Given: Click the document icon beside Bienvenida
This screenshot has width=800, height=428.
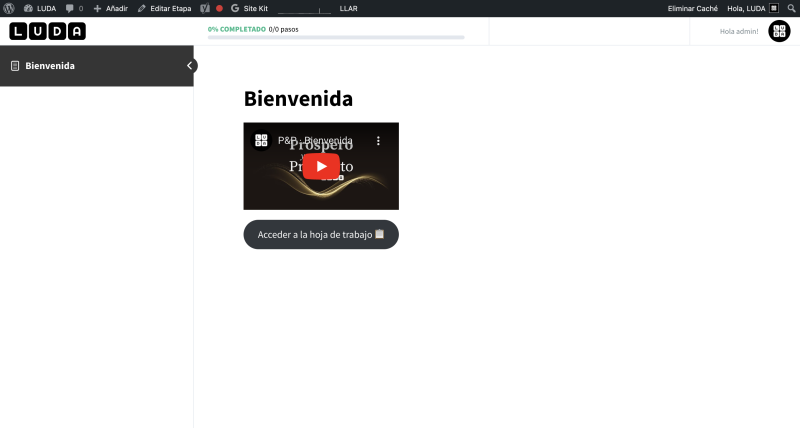Looking at the screenshot, I should 15,66.
